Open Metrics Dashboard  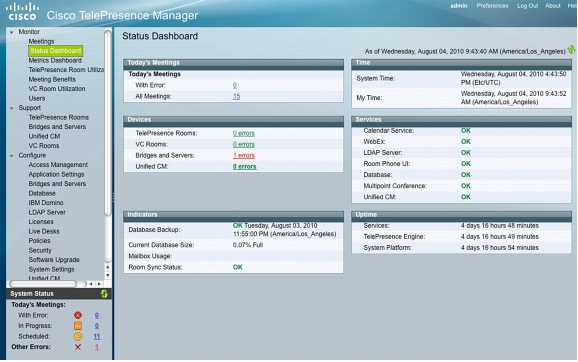coord(55,60)
